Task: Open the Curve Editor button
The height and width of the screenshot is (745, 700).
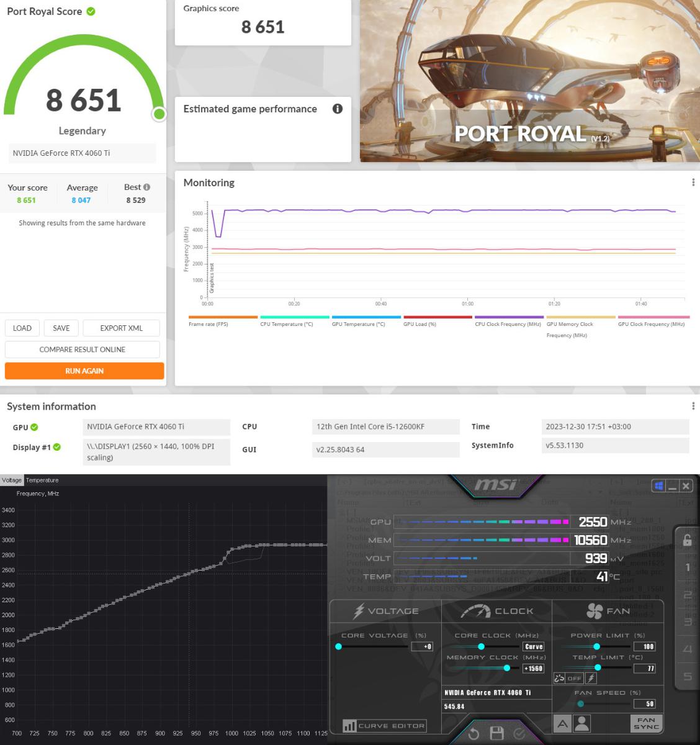Action: click(x=384, y=726)
